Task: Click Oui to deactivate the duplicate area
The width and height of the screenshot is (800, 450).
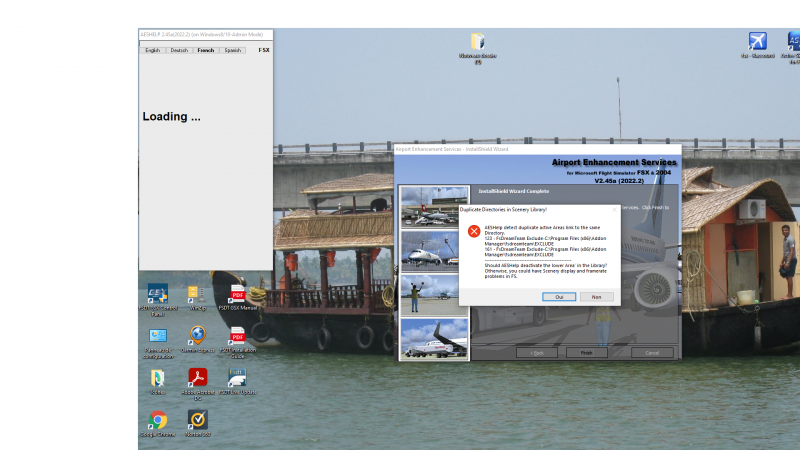Action: point(559,297)
